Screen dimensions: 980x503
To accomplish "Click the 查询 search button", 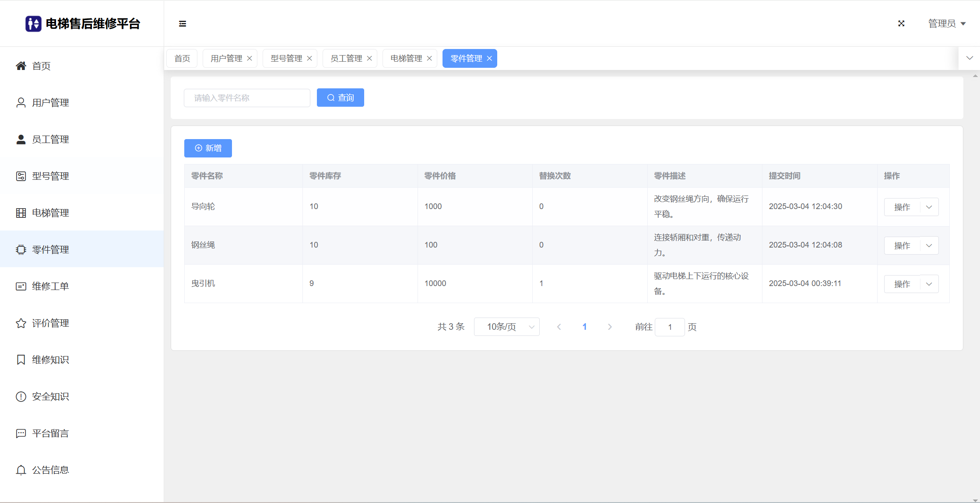I will [x=340, y=98].
